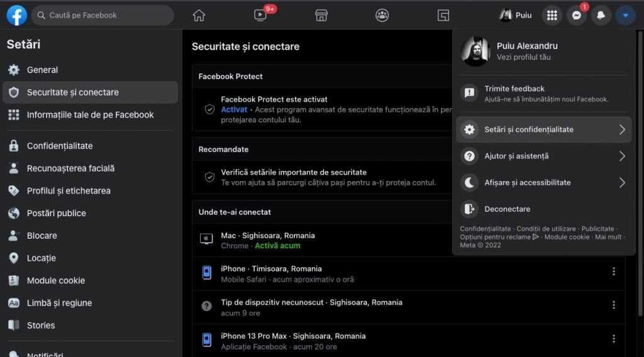Open the Home feed icon

tap(199, 15)
